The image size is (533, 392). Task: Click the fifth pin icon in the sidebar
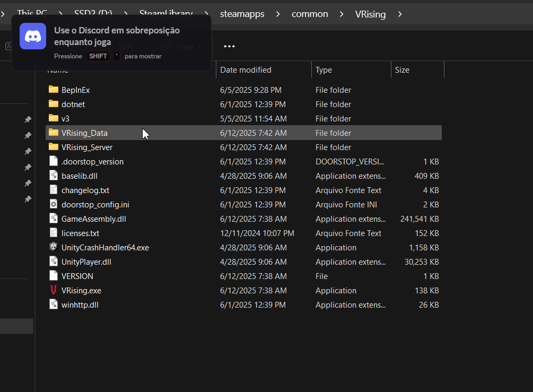coord(28,183)
